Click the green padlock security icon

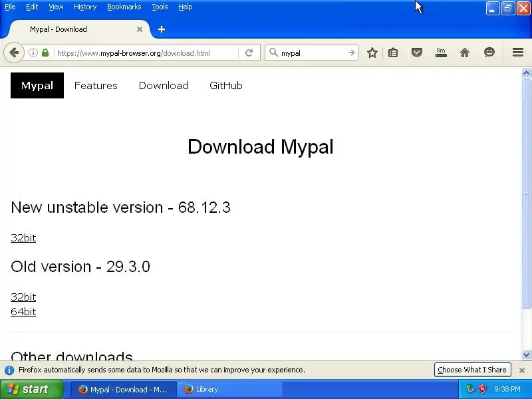tap(45, 53)
